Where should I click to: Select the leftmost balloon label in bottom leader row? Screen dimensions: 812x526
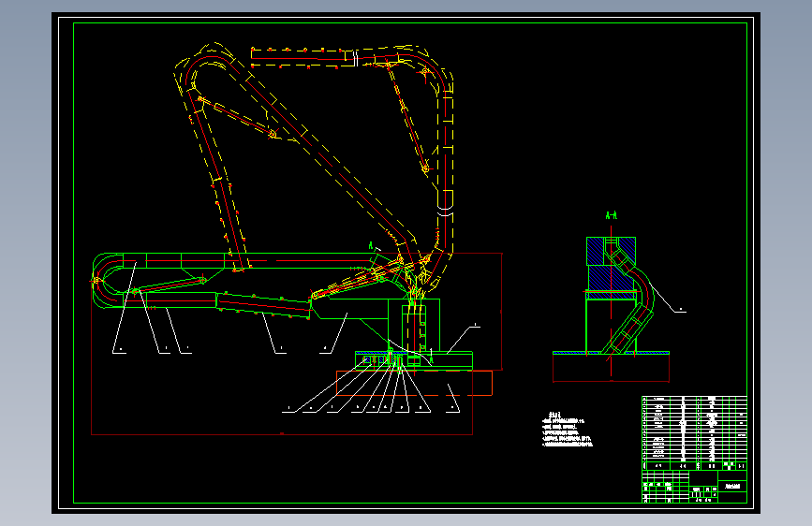288,408
